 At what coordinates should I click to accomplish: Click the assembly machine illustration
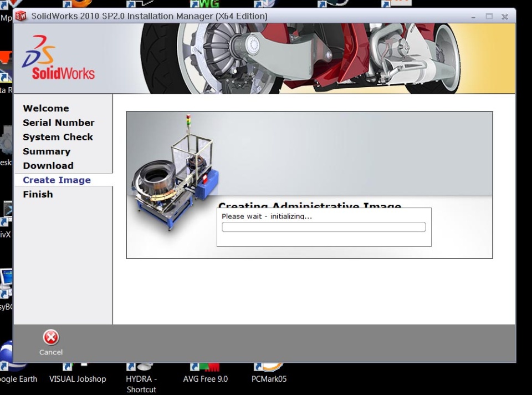[x=176, y=173]
